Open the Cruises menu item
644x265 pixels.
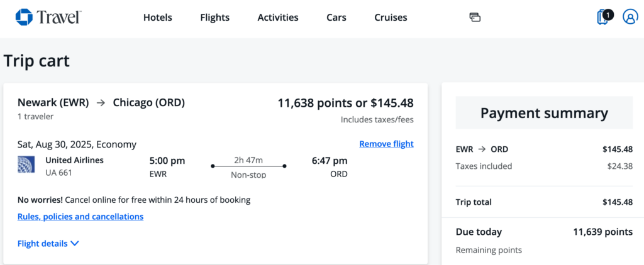pos(391,18)
